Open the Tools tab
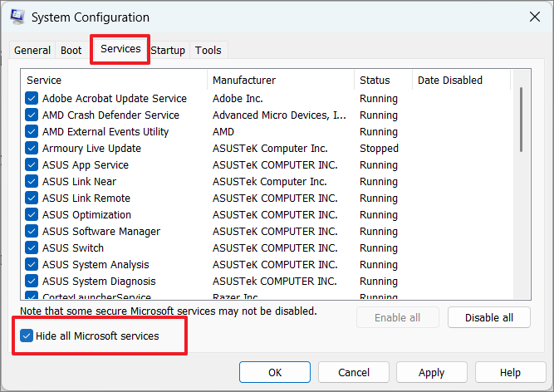Image resolution: width=554 pixels, height=392 pixels. (x=208, y=50)
